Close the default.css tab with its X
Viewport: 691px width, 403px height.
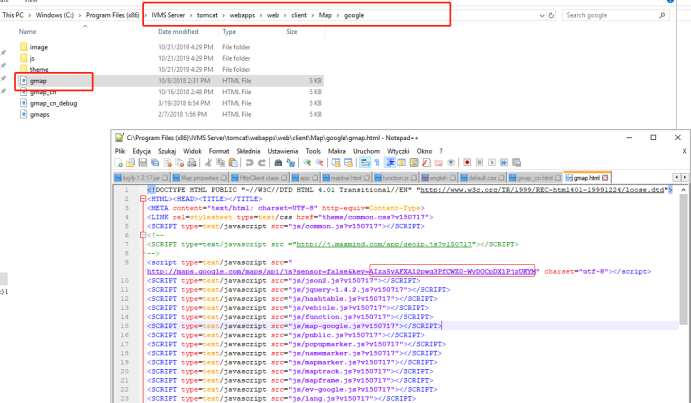(x=501, y=178)
